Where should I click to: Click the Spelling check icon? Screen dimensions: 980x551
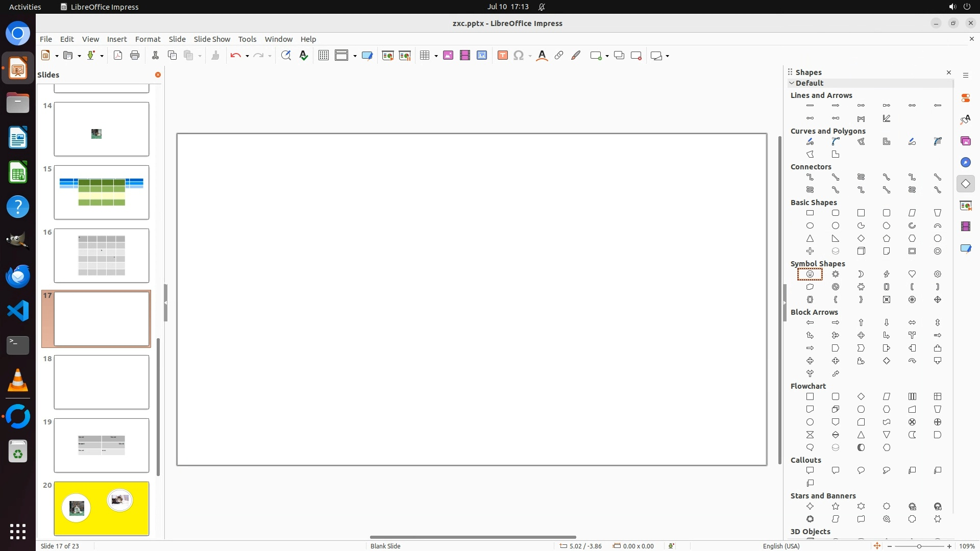pyautogui.click(x=304, y=56)
